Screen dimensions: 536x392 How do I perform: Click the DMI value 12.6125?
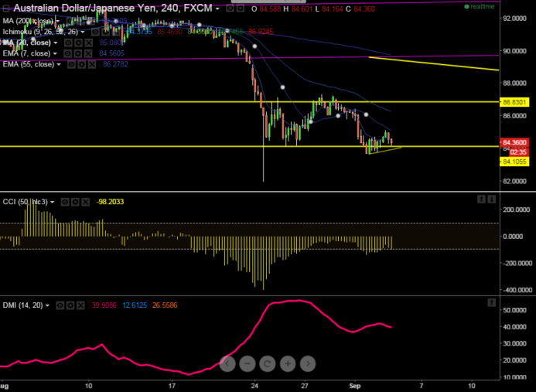point(135,305)
